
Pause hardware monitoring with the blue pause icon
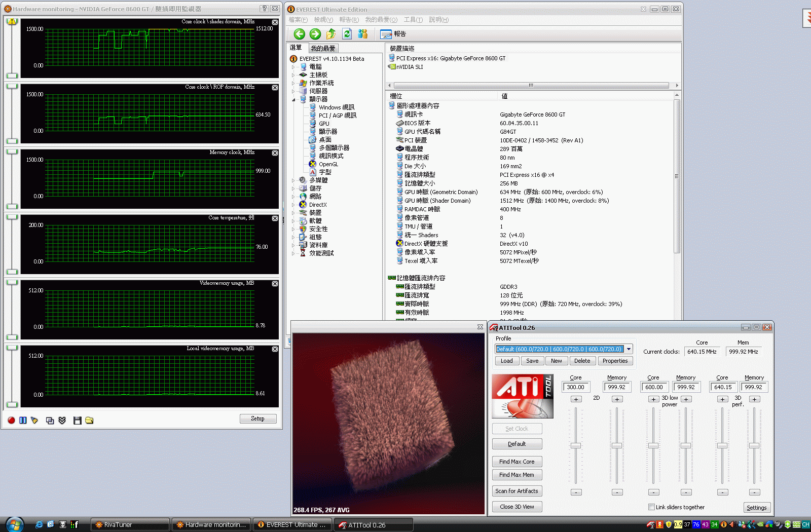(x=23, y=421)
